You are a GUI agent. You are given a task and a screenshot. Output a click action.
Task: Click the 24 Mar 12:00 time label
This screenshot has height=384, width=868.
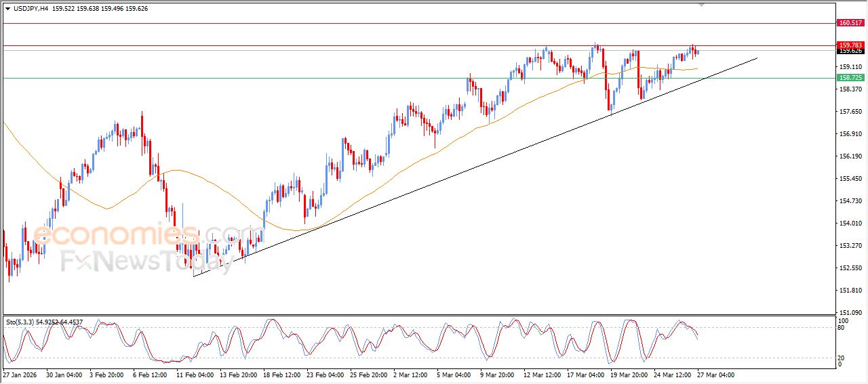point(673,375)
